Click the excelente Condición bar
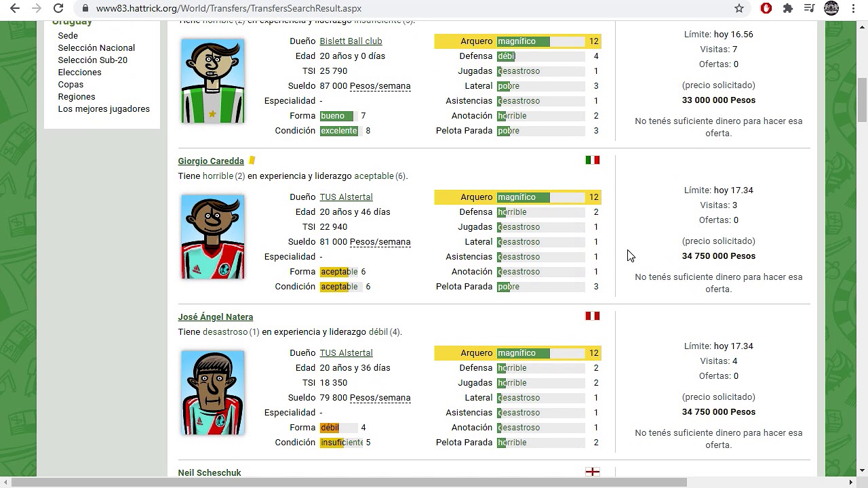This screenshot has width=868, height=488. click(341, 130)
